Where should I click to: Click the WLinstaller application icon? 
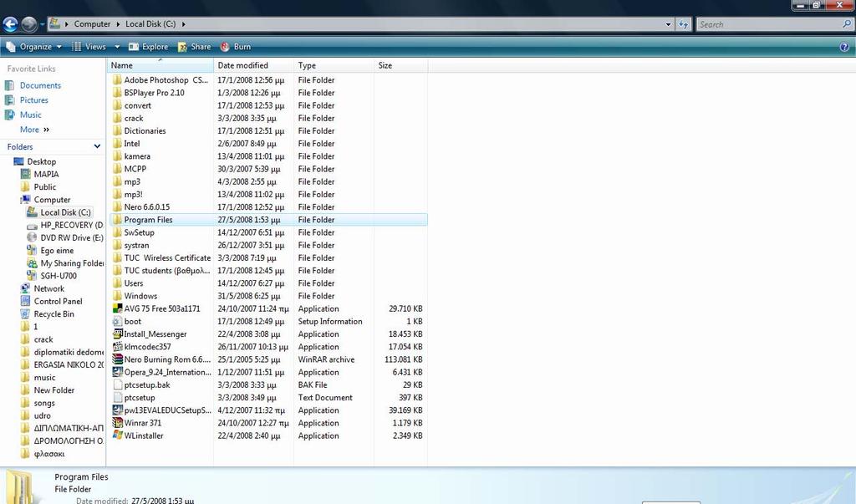click(117, 435)
